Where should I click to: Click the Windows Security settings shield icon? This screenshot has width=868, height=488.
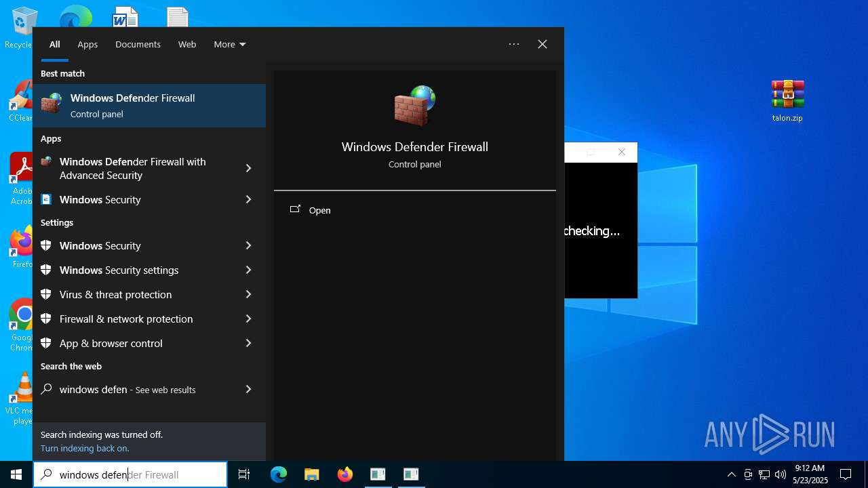click(x=46, y=270)
